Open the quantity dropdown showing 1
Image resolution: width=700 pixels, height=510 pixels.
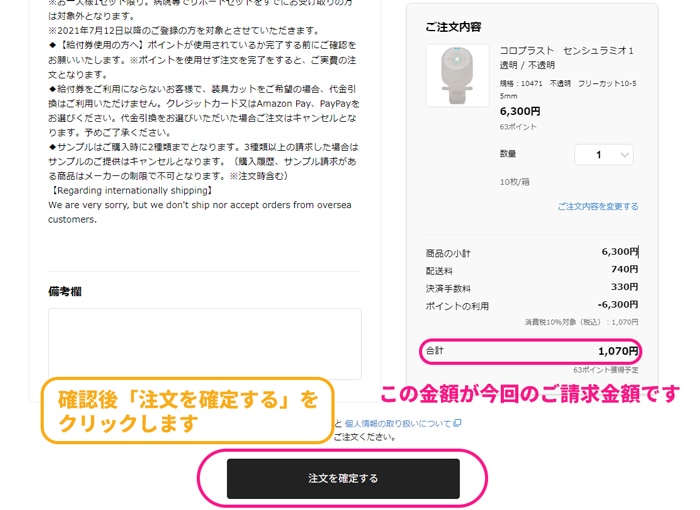(x=603, y=154)
